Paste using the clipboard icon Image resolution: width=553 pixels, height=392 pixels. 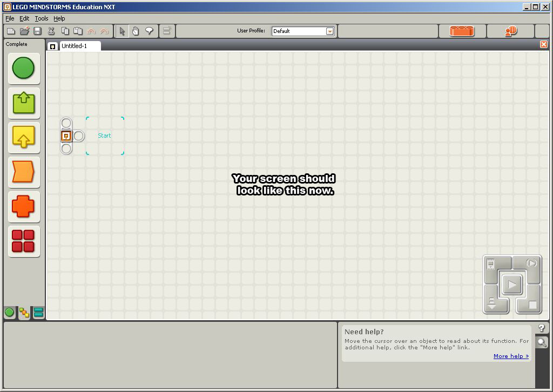(x=78, y=31)
